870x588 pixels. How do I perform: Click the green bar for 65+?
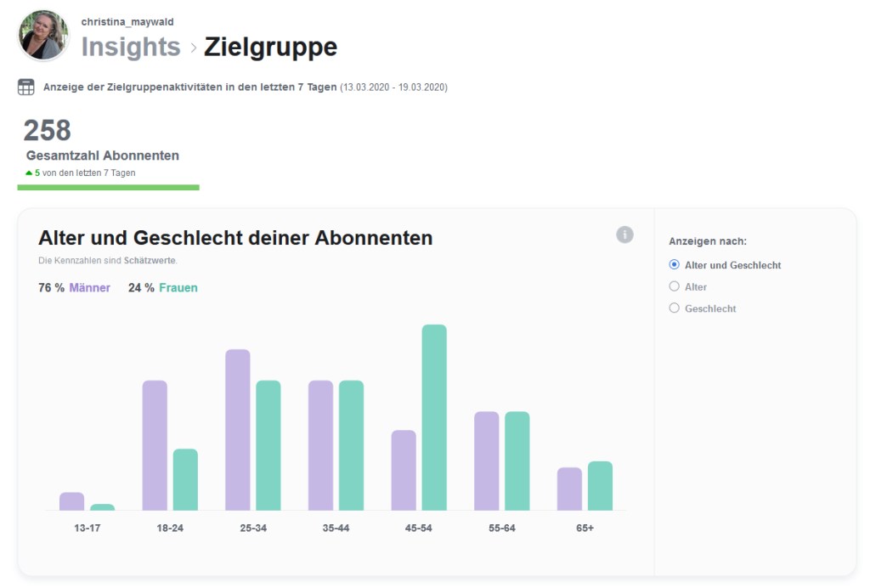(600, 486)
